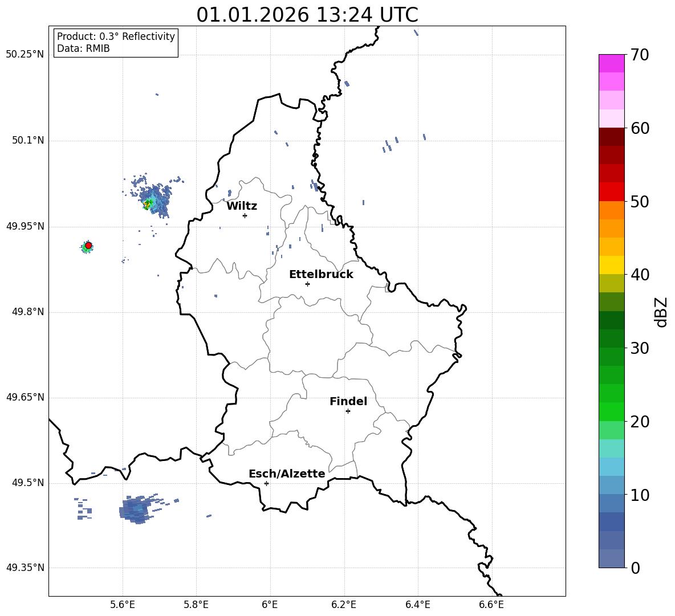Click the 5.6°E longitude label
Viewport: 675px width, 616px height.
[x=123, y=605]
